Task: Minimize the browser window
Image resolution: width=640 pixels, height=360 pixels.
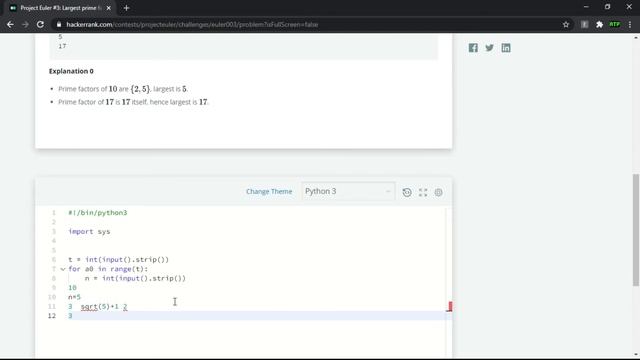Action: (586, 7)
